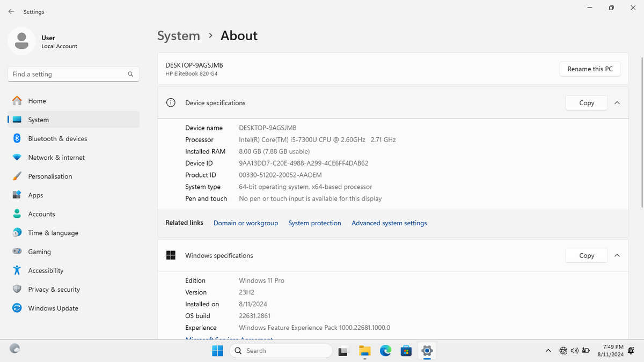Open Accessibility settings page
The height and width of the screenshot is (362, 644).
[46, 271]
